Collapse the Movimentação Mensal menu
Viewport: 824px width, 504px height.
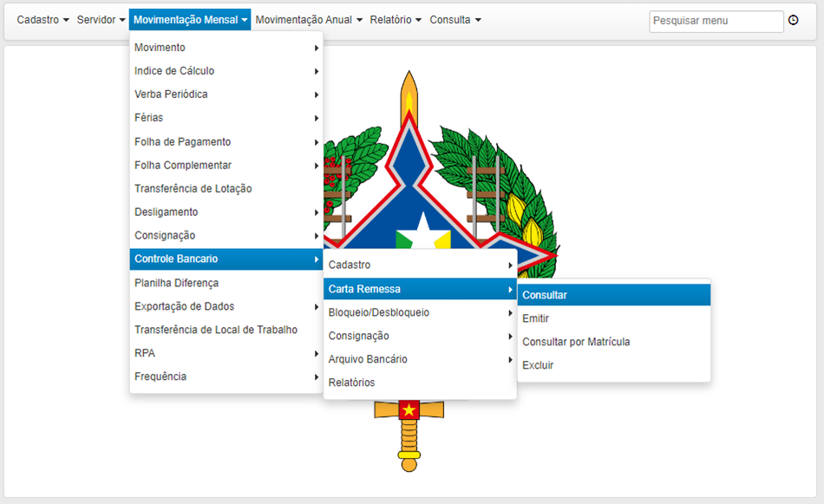190,20
